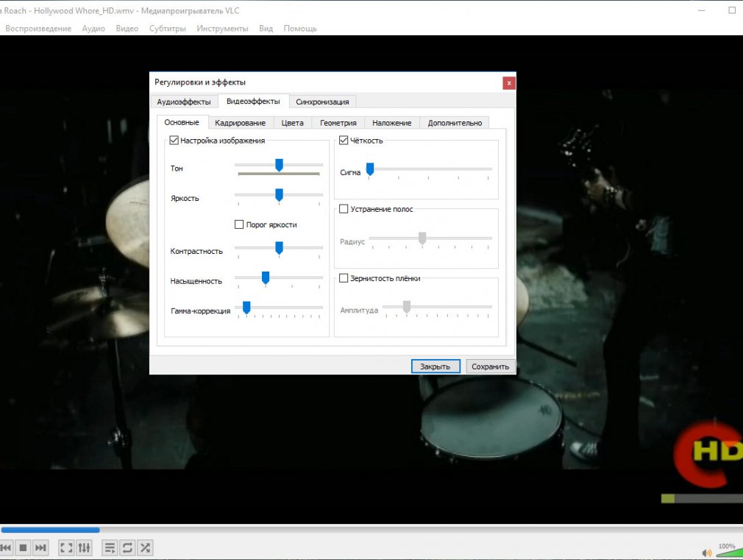Open the Синхронизация tab

[x=322, y=102]
